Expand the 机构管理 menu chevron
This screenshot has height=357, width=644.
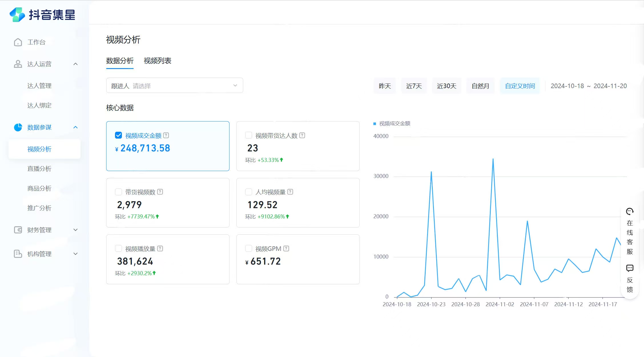pyautogui.click(x=75, y=254)
